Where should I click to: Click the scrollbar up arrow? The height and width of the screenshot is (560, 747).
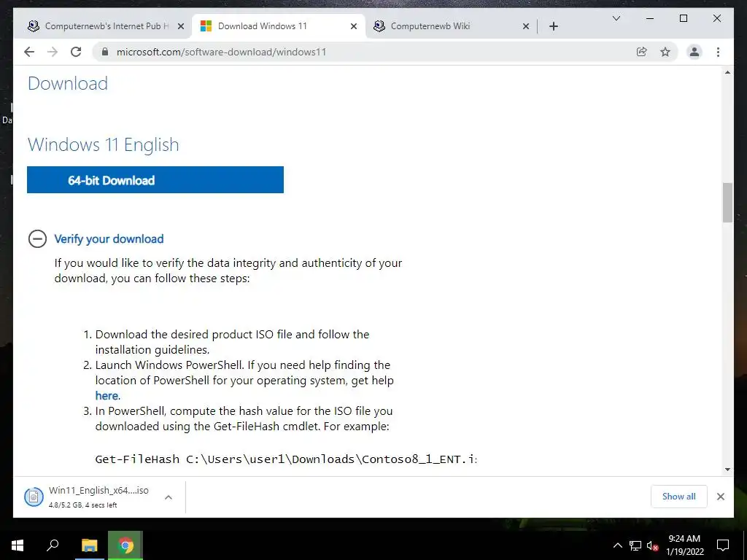tap(727, 72)
